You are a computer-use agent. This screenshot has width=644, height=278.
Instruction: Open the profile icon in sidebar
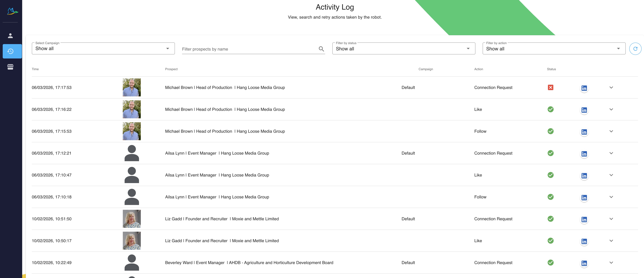click(10, 36)
